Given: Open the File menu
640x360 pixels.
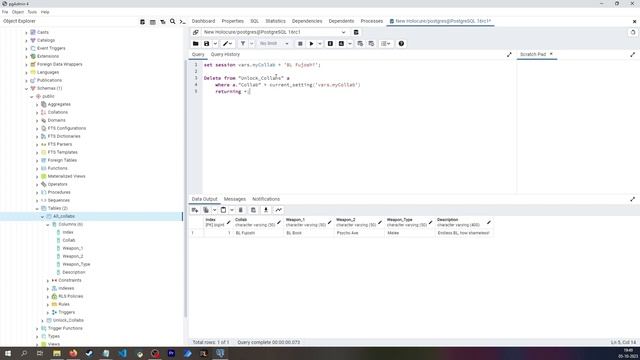Looking at the screenshot, I should (x=5, y=12).
